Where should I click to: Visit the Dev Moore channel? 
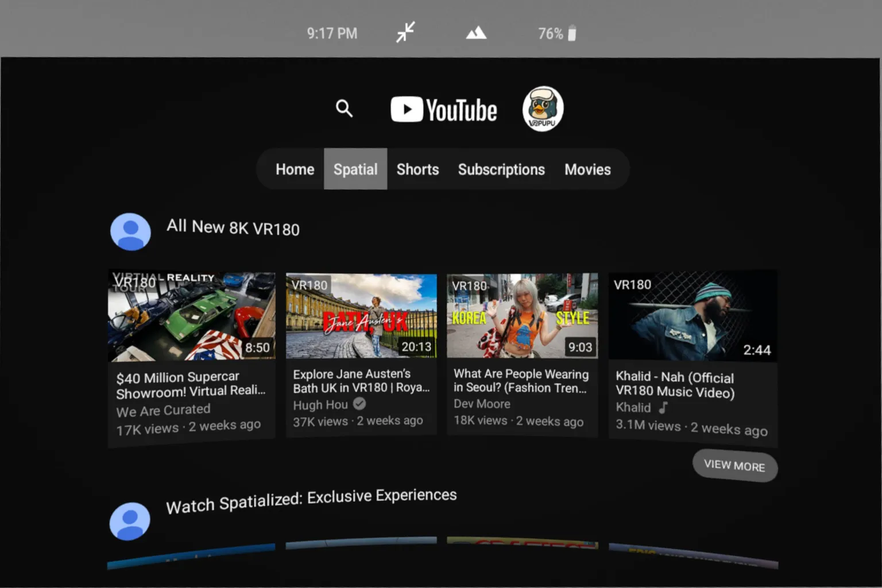point(482,404)
